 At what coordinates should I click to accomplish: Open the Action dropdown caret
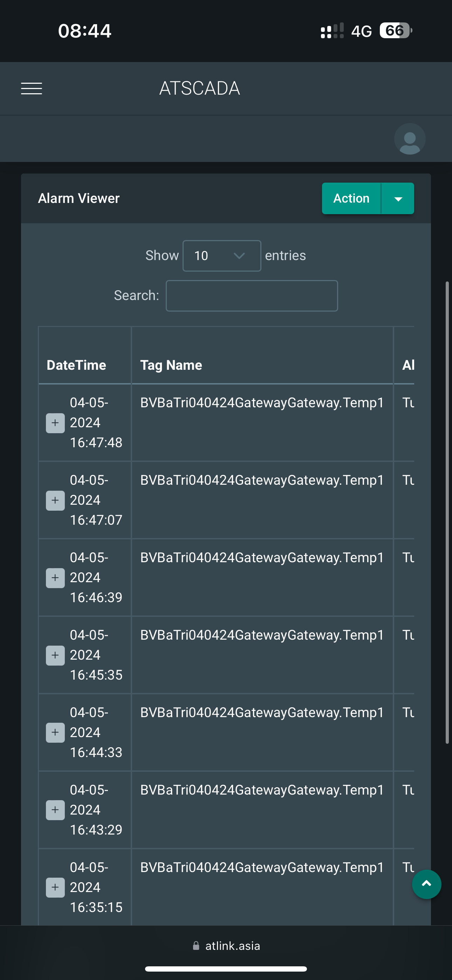click(x=398, y=199)
